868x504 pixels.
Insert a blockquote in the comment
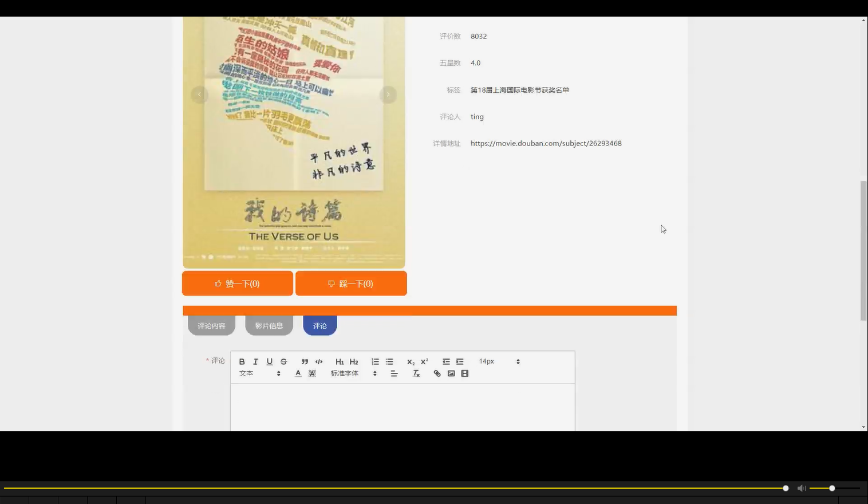tap(305, 361)
